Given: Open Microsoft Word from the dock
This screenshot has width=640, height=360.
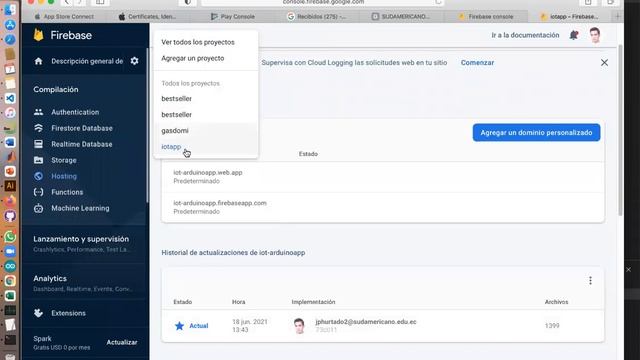Looking at the screenshot, I should (x=10, y=142).
